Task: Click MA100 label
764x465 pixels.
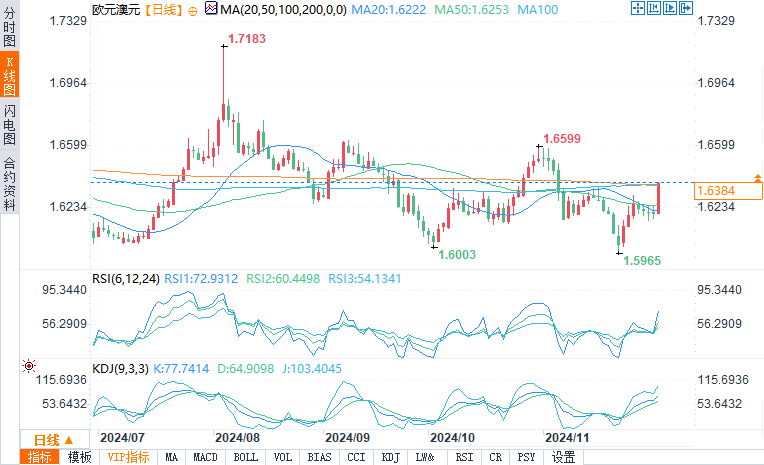Action: click(537, 9)
